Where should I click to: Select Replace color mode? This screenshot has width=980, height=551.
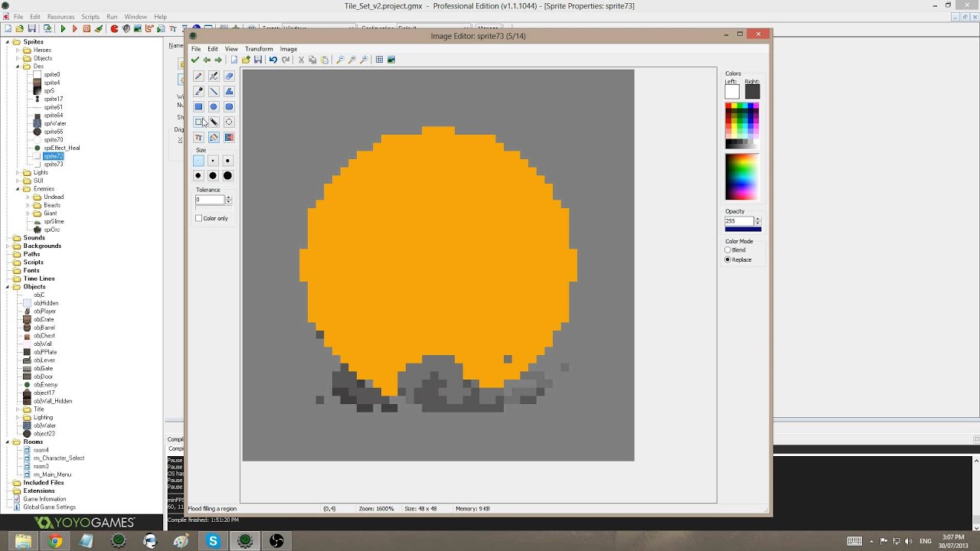coord(728,259)
